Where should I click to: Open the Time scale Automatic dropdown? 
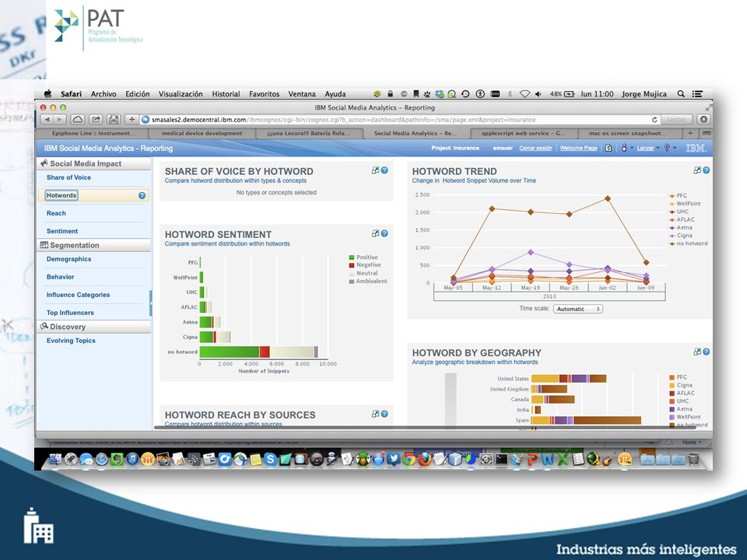tap(578, 309)
